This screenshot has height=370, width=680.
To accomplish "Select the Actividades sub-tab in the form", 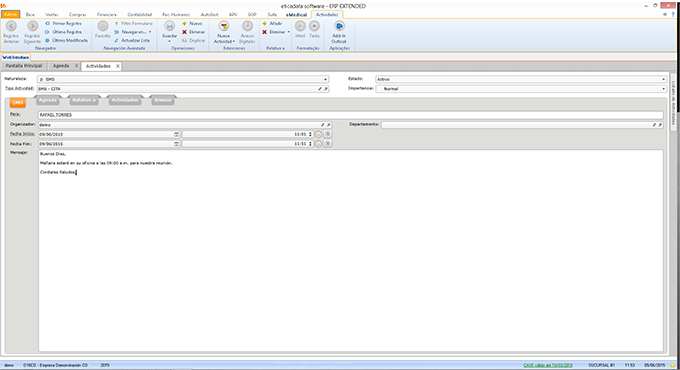I will click(125, 100).
